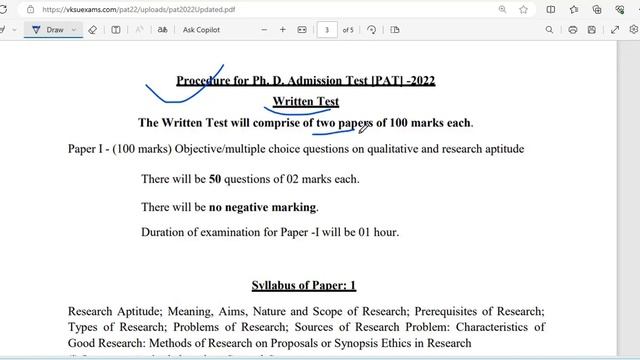Print the PDF document
The image size is (640, 360).
point(573,30)
